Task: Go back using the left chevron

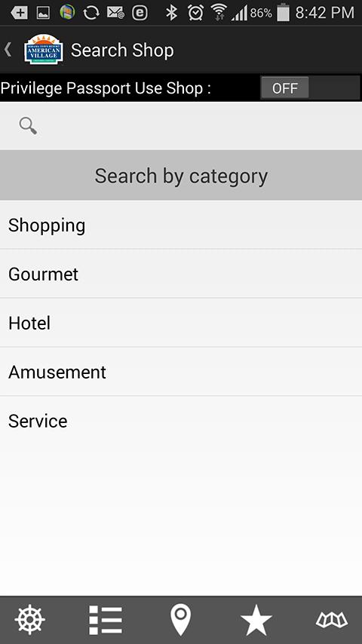Action: pyautogui.click(x=8, y=50)
